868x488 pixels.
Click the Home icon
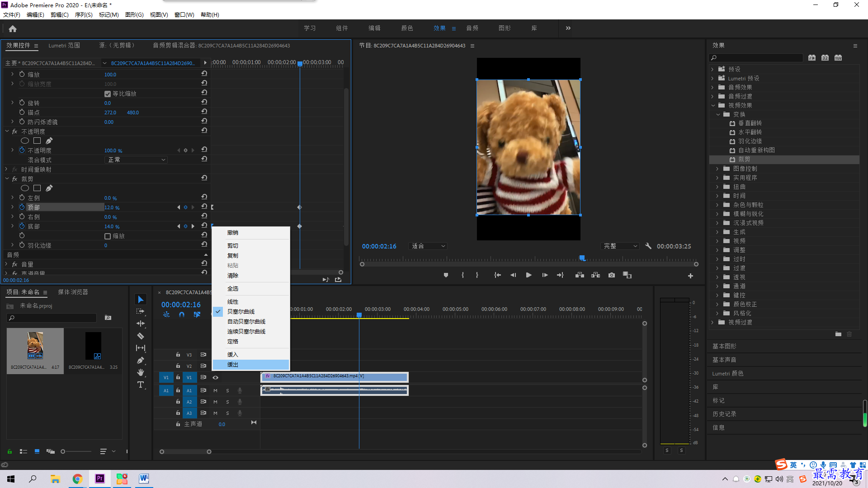13,28
